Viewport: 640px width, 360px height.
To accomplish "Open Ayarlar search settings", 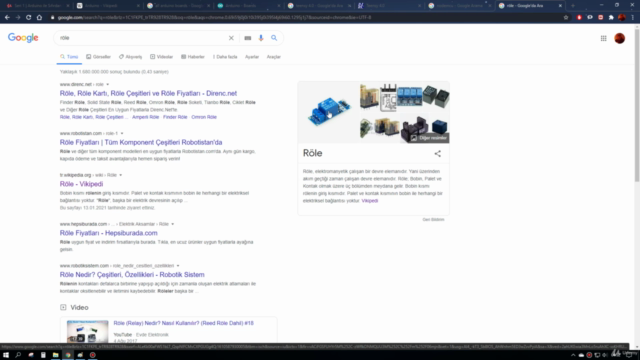I will point(252,57).
